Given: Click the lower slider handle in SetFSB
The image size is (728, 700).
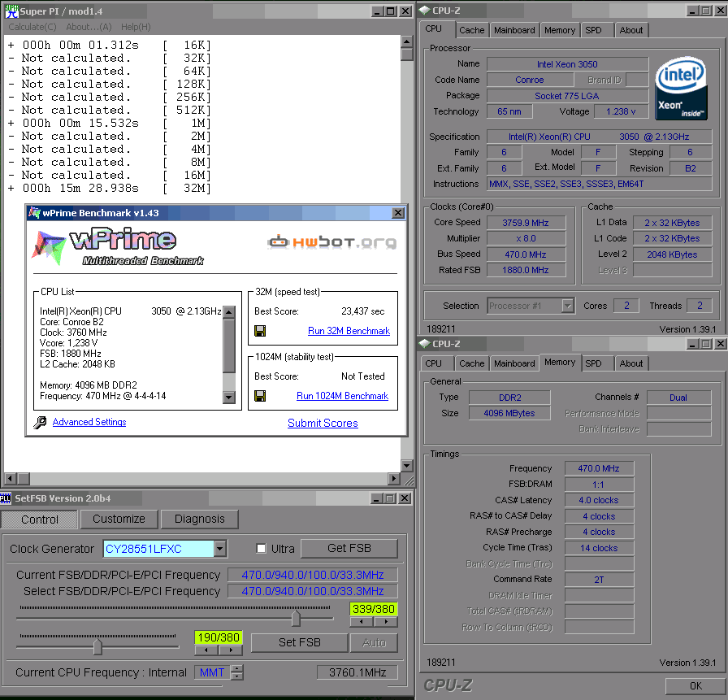Looking at the screenshot, I should coord(97,646).
